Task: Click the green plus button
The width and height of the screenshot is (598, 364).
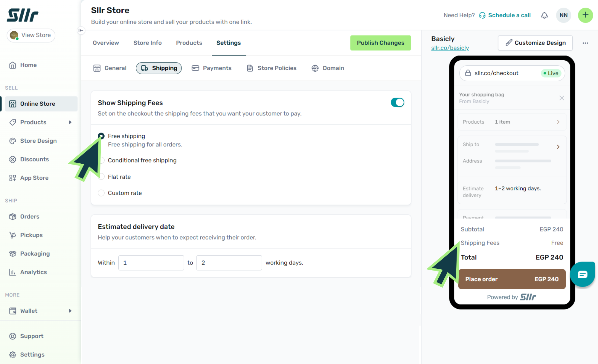Action: pyautogui.click(x=585, y=15)
